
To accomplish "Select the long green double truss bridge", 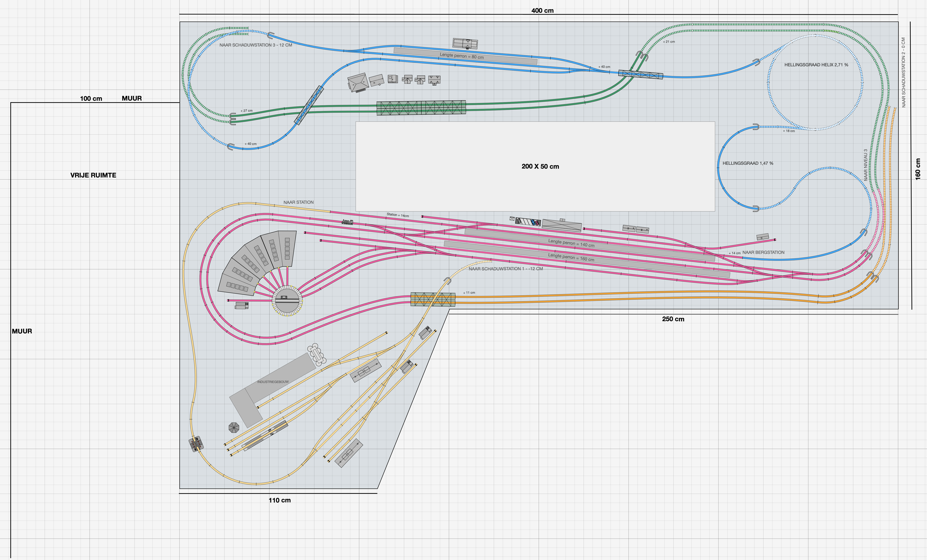I will (421, 108).
